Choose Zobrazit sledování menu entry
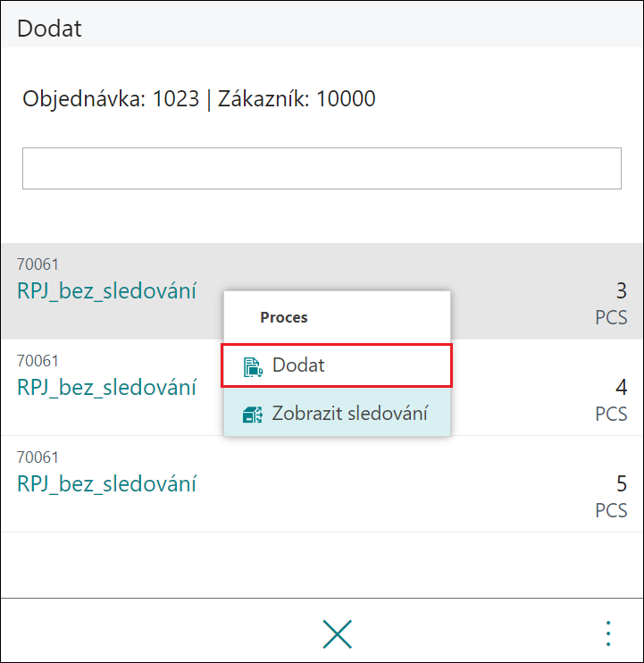This screenshot has height=663, width=644. point(337,413)
